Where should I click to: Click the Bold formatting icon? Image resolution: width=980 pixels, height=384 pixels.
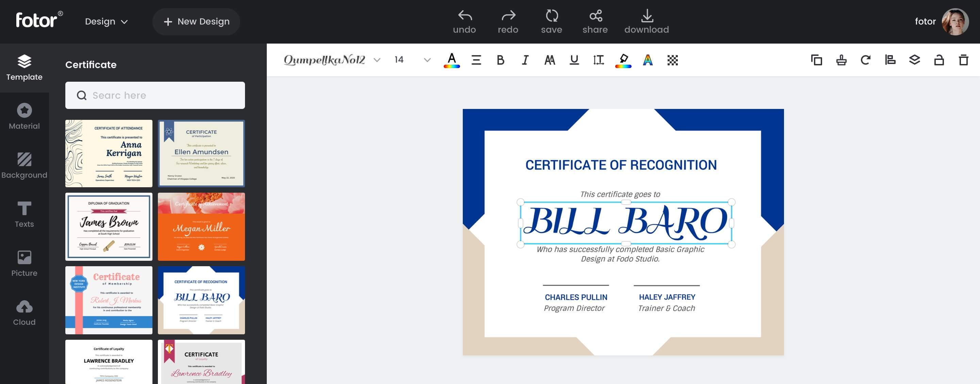click(500, 60)
